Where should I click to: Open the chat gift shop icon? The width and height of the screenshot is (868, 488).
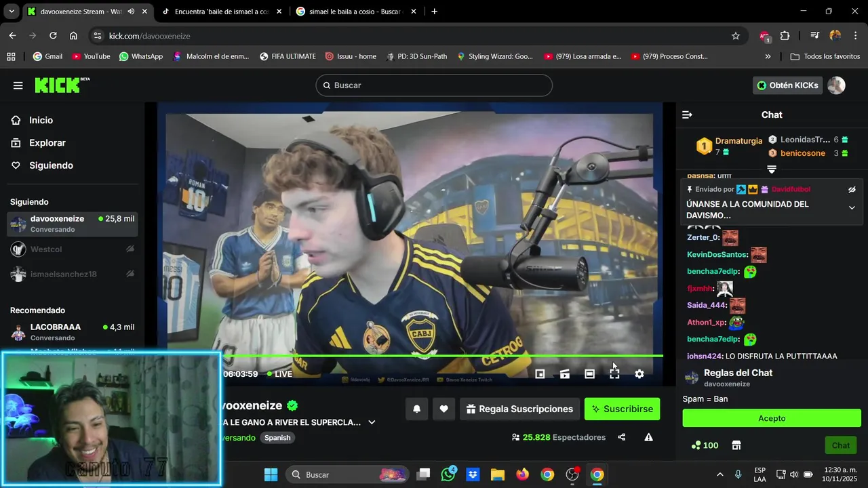736,445
